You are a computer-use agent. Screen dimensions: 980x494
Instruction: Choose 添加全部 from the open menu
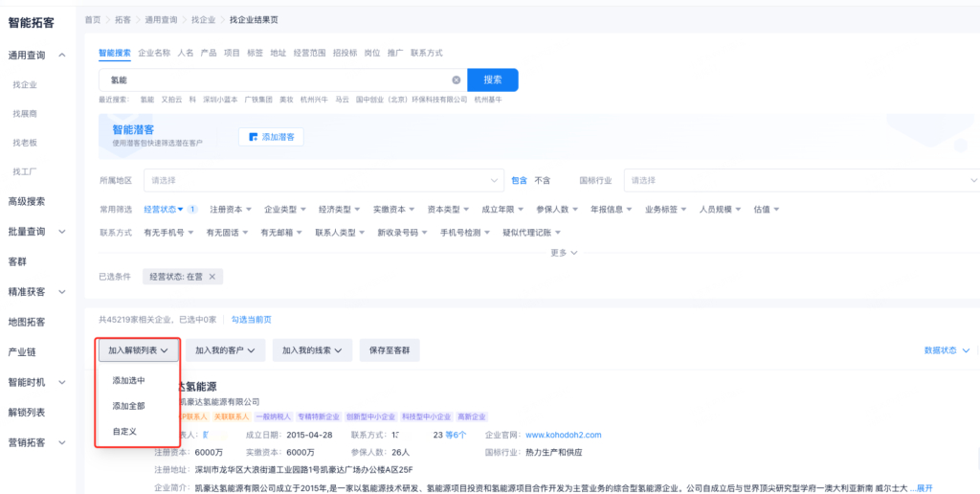[x=128, y=406]
